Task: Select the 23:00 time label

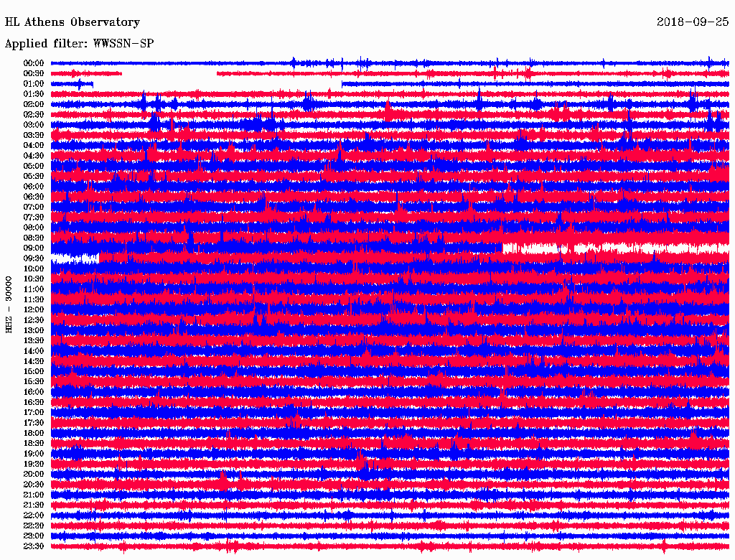Action: click(x=34, y=536)
